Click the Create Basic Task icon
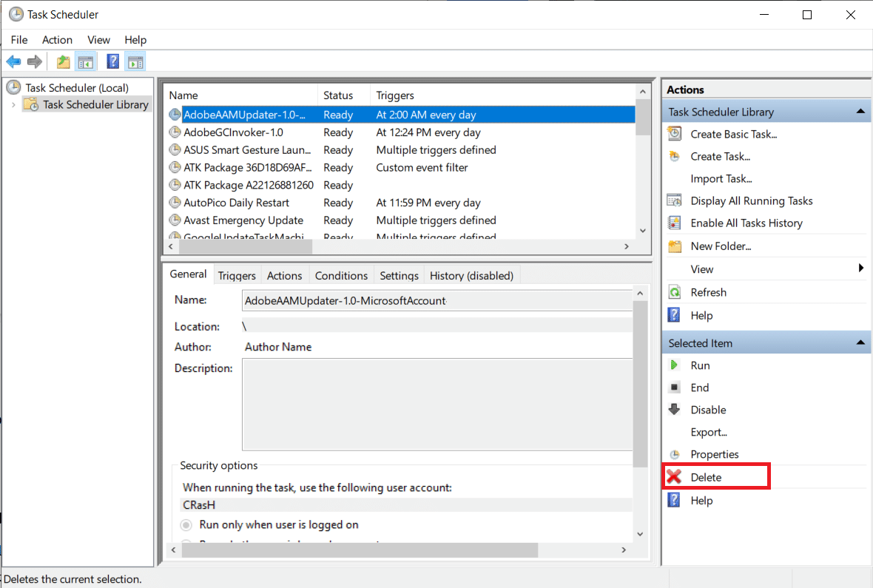This screenshot has width=873, height=588. tap(674, 134)
